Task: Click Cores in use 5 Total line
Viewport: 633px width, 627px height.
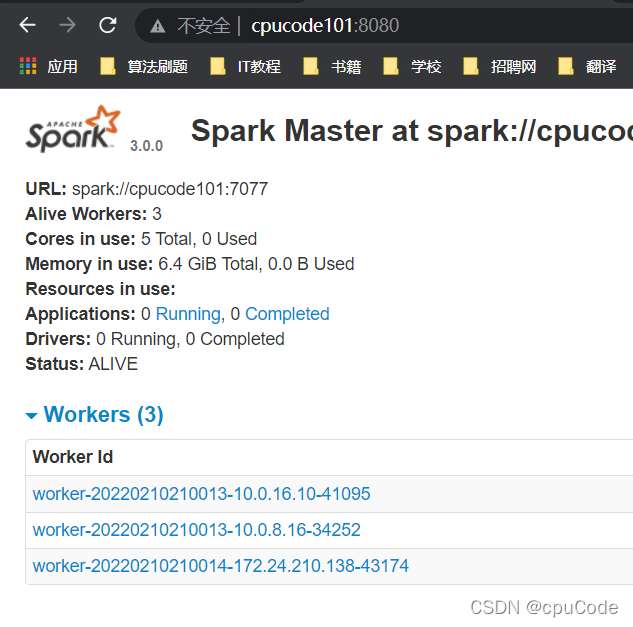Action: pyautogui.click(x=141, y=239)
